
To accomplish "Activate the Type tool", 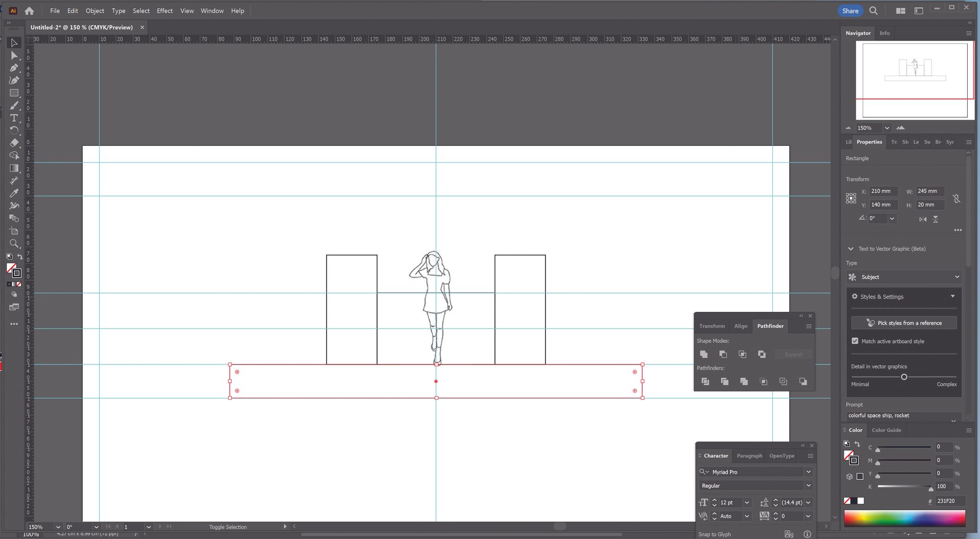I will coord(14,118).
